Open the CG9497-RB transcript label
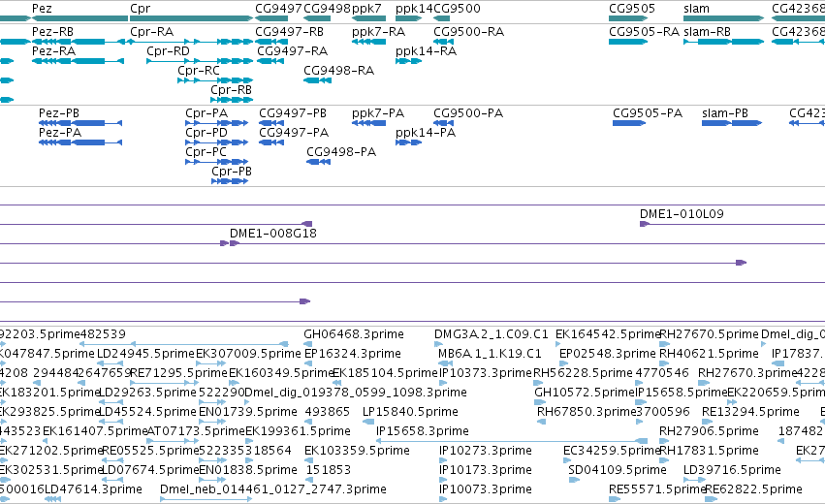The width and height of the screenshot is (825, 504). coord(290,32)
